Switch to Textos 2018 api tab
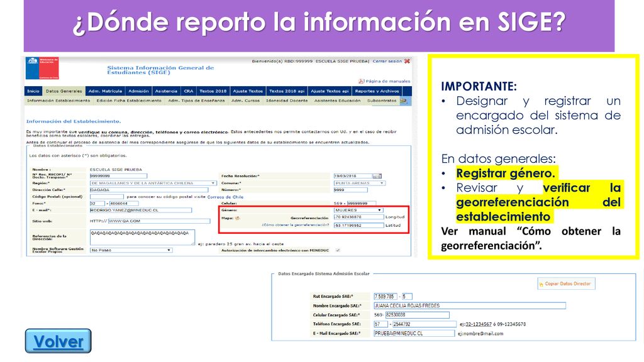This screenshot has width=644, height=362. pos(287,91)
